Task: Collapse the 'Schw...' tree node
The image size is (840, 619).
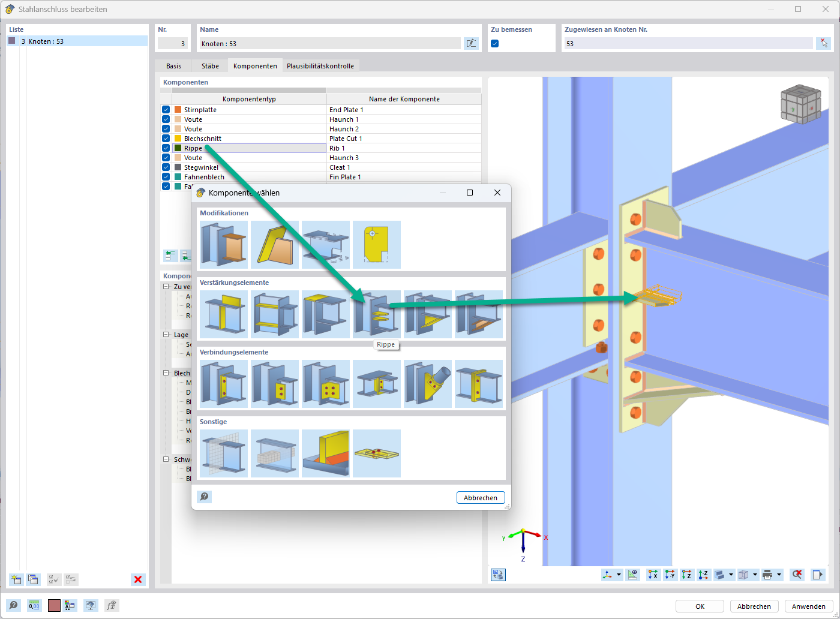Action: point(167,459)
